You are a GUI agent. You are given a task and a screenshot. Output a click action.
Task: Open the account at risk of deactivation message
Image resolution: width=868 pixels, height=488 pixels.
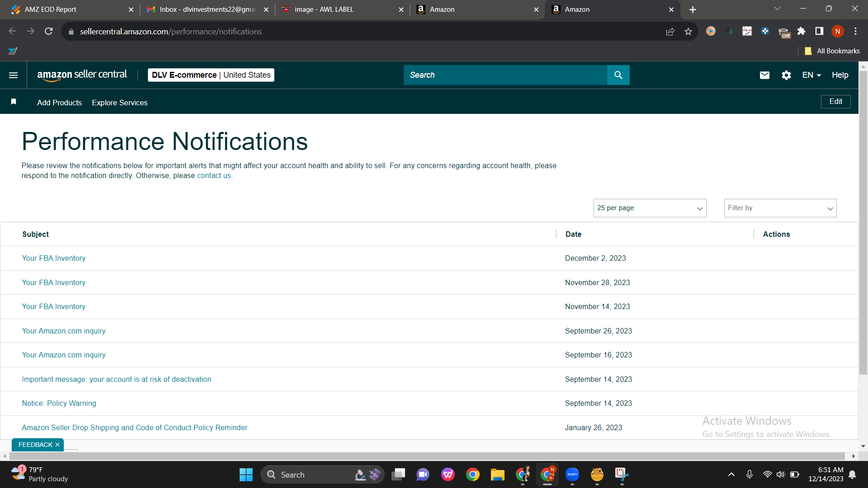click(117, 379)
